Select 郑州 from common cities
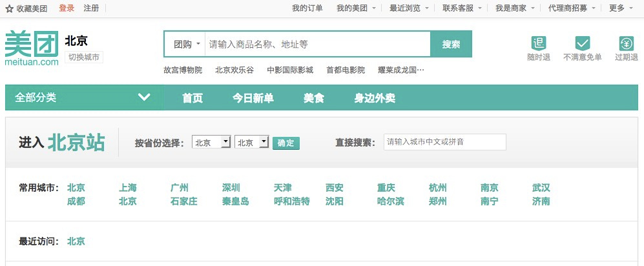 tap(438, 201)
